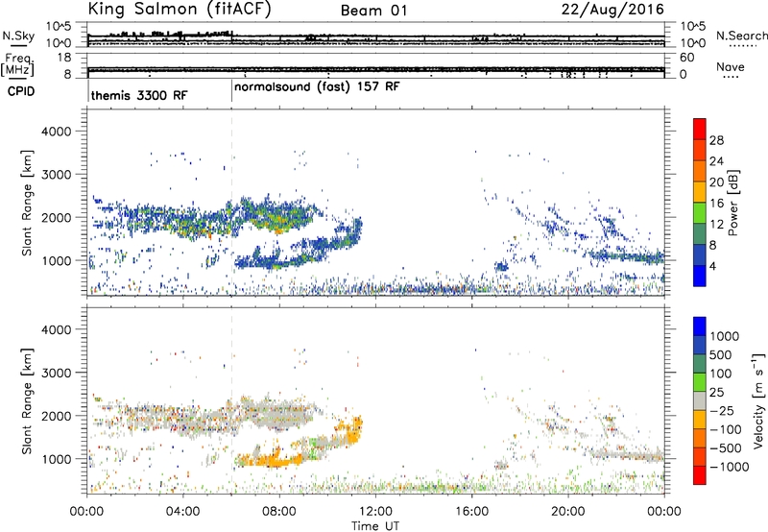Screen dimensions: 768x532
Task: Click the 4000 tick of the power panel
Action: pyautogui.click(x=56, y=132)
